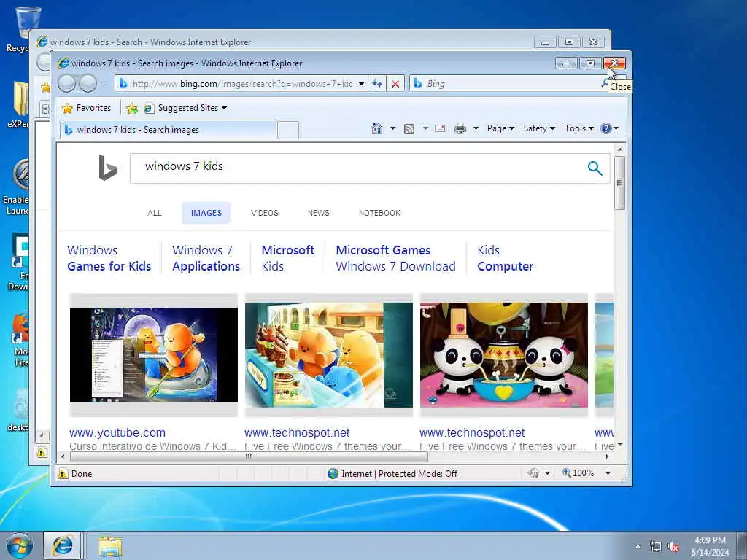This screenshot has height=560, width=747.
Task: Open the Tools menu
Action: click(578, 128)
